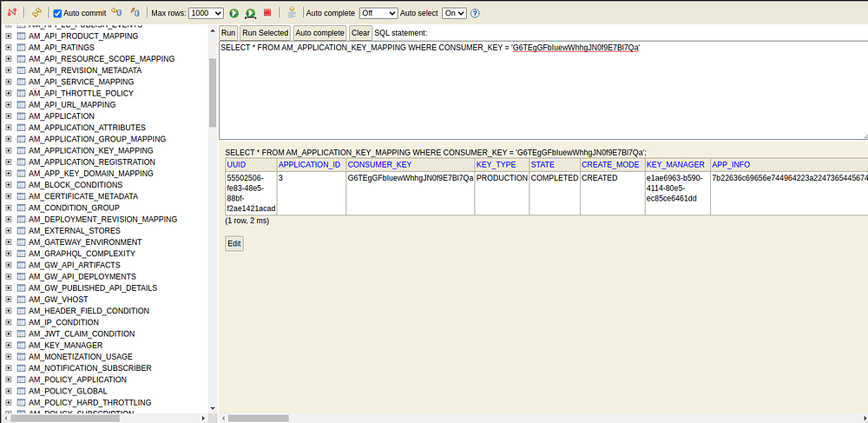Click the table icon beside AM_BLOCK_CONDITIONS

22,184
